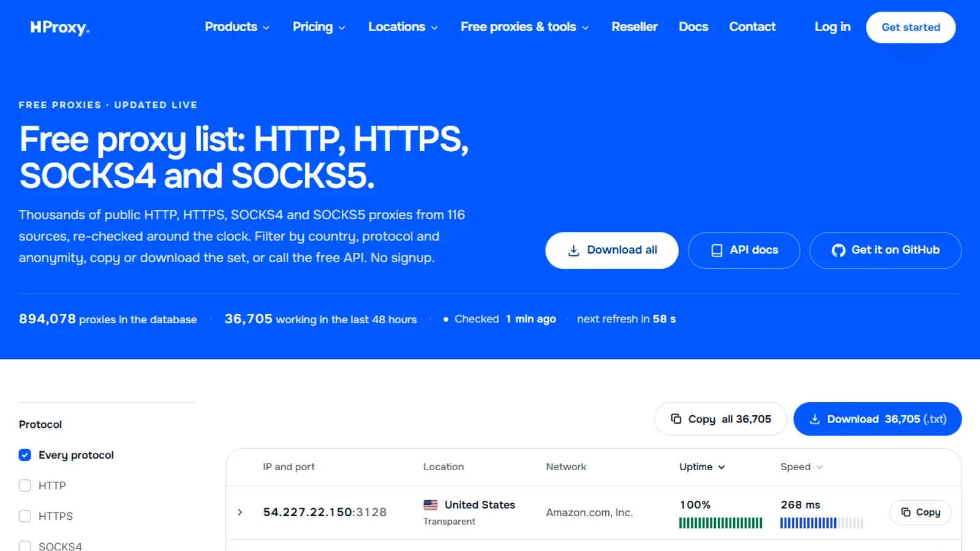Screen dimensions: 980x551
Task: Open the API docs button
Action: point(744,250)
